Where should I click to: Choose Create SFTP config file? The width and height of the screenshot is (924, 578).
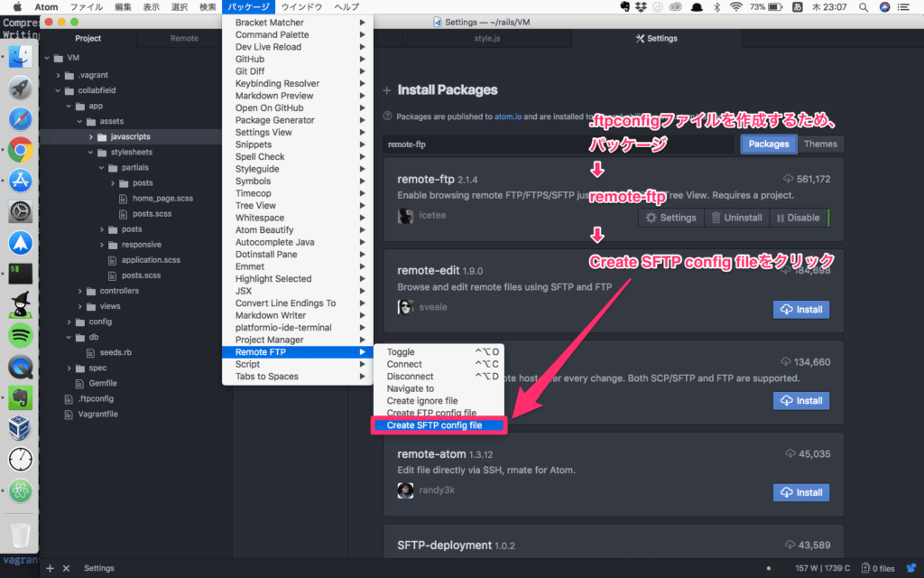point(434,425)
